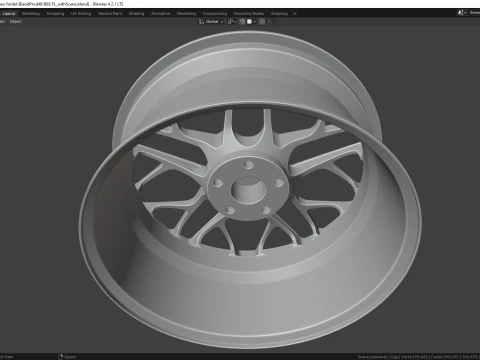Click the Verts count in status bar

[414, 357]
